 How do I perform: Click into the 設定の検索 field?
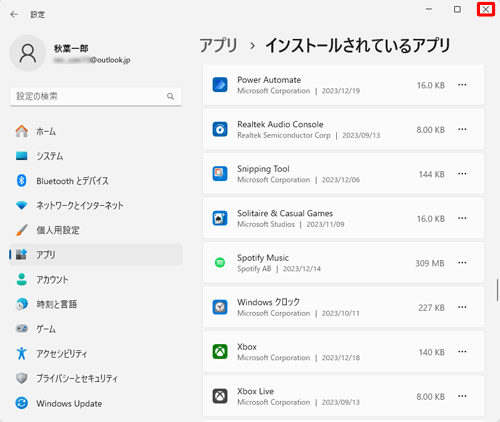click(96, 96)
